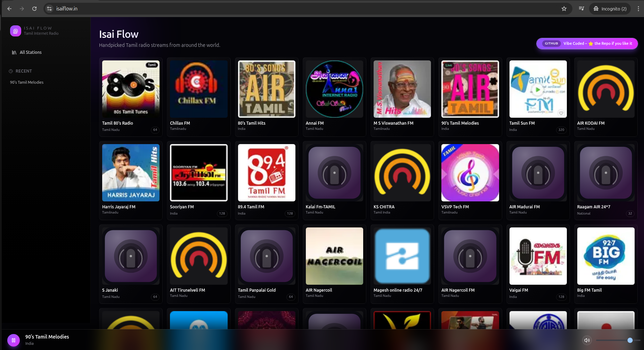Open the browser media controls icon
The height and width of the screenshot is (350, 644).
pos(581,9)
